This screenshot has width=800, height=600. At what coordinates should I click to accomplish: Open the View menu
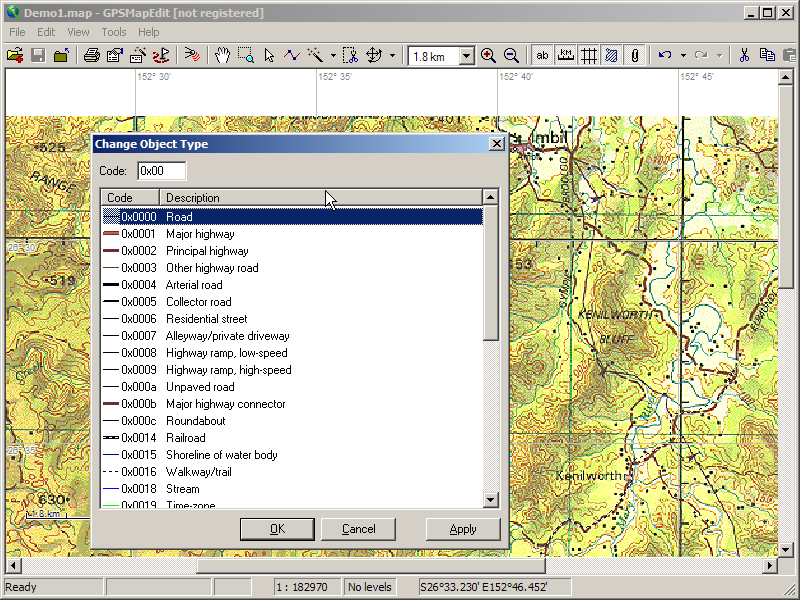pos(78,32)
